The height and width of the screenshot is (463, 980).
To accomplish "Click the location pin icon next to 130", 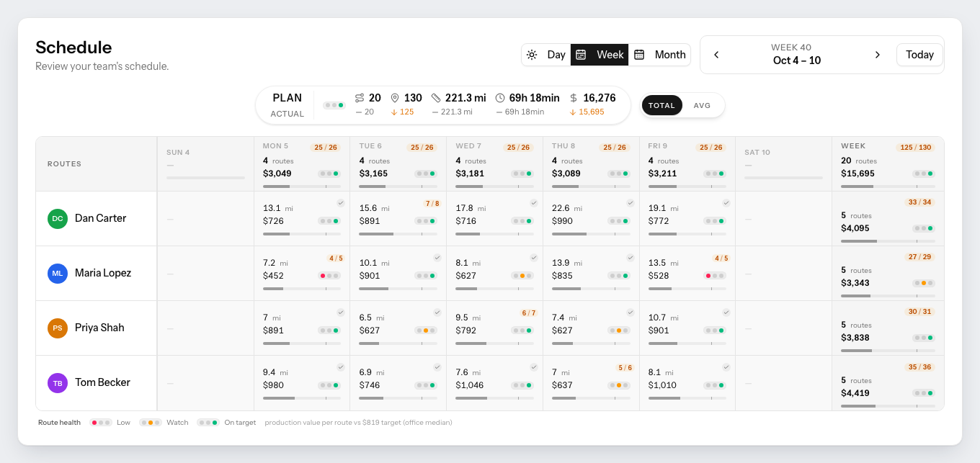I will 395,98.
